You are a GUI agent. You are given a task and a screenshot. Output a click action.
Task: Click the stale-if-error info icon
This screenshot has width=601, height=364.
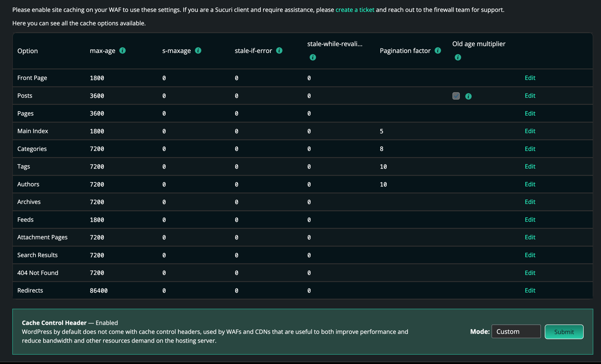click(x=279, y=50)
